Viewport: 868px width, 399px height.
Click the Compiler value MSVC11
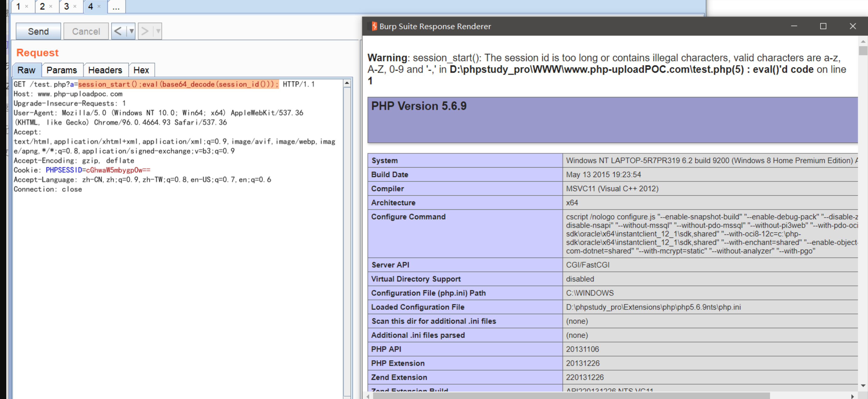(x=612, y=189)
